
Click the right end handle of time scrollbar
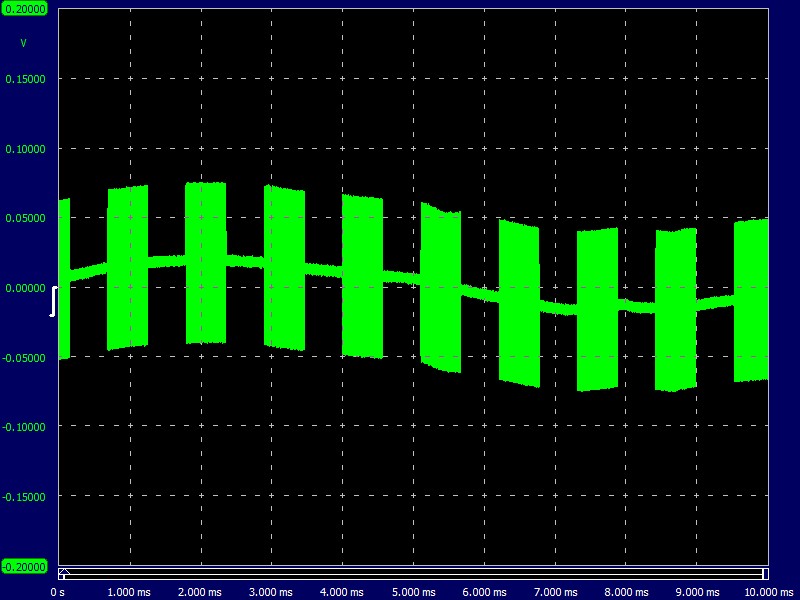tap(765, 574)
